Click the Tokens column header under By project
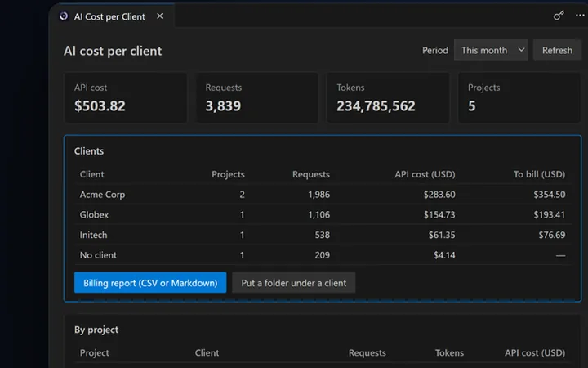 pyautogui.click(x=449, y=352)
